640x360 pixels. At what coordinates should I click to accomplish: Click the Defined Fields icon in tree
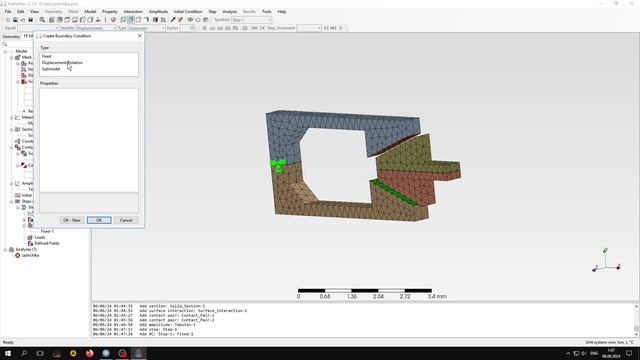[x=30, y=243]
